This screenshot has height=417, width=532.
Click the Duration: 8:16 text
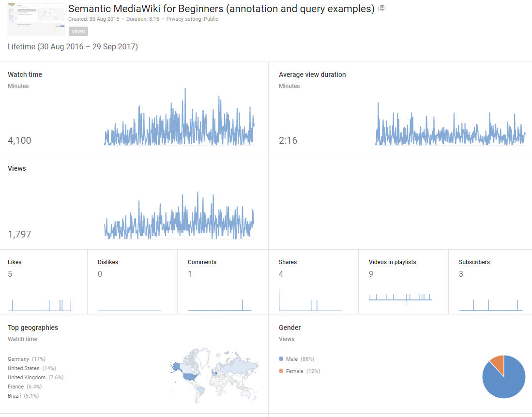pos(143,19)
